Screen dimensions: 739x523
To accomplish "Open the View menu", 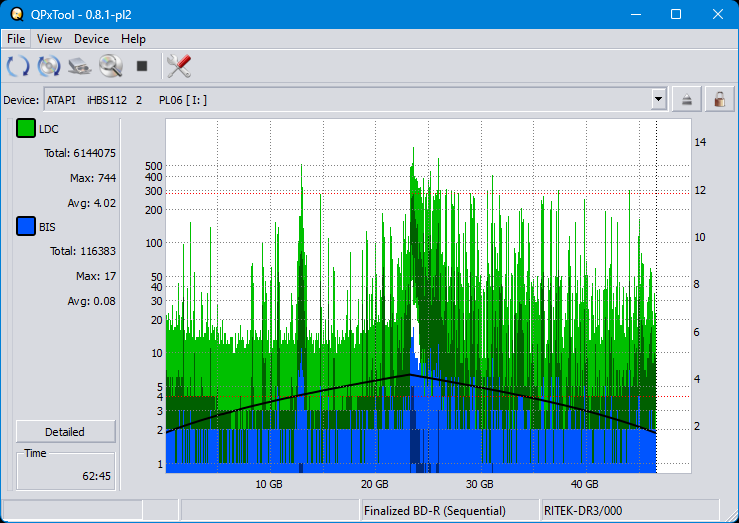I will (49, 39).
